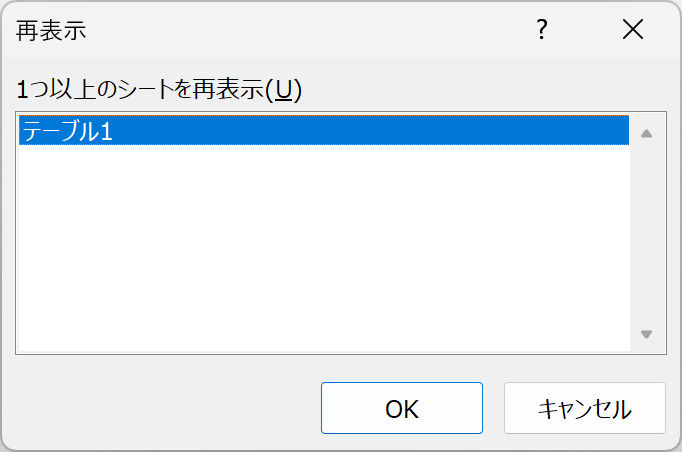
Task: Click the scrollbar track between the arrows
Action: coord(646,234)
